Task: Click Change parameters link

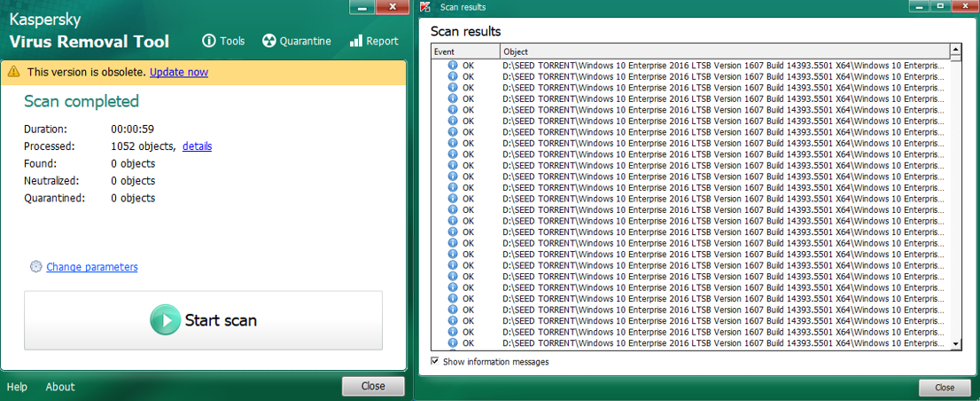Action: point(92,266)
